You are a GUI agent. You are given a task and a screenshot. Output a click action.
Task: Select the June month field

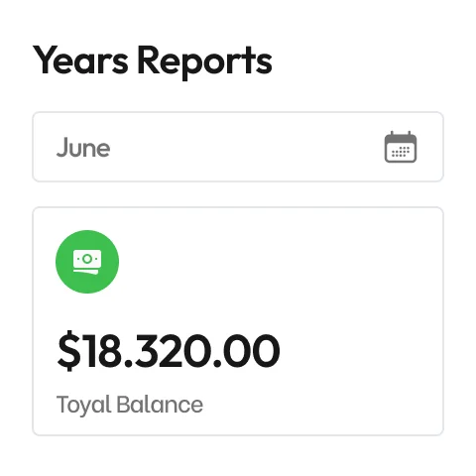point(238,147)
